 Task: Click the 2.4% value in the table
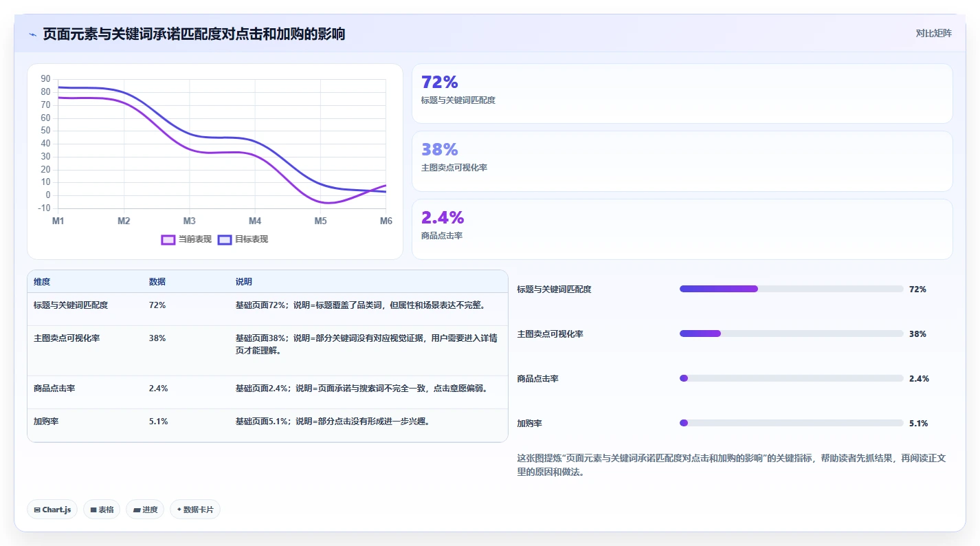click(158, 388)
